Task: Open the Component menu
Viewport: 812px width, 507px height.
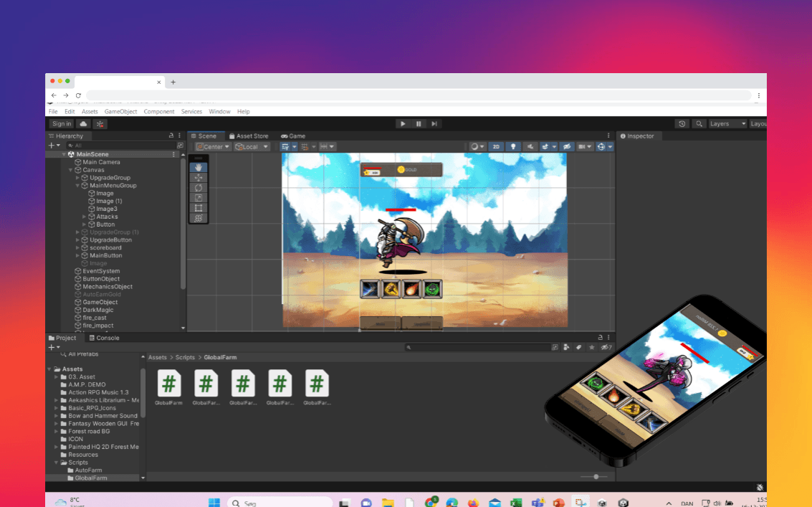Action: coord(159,111)
